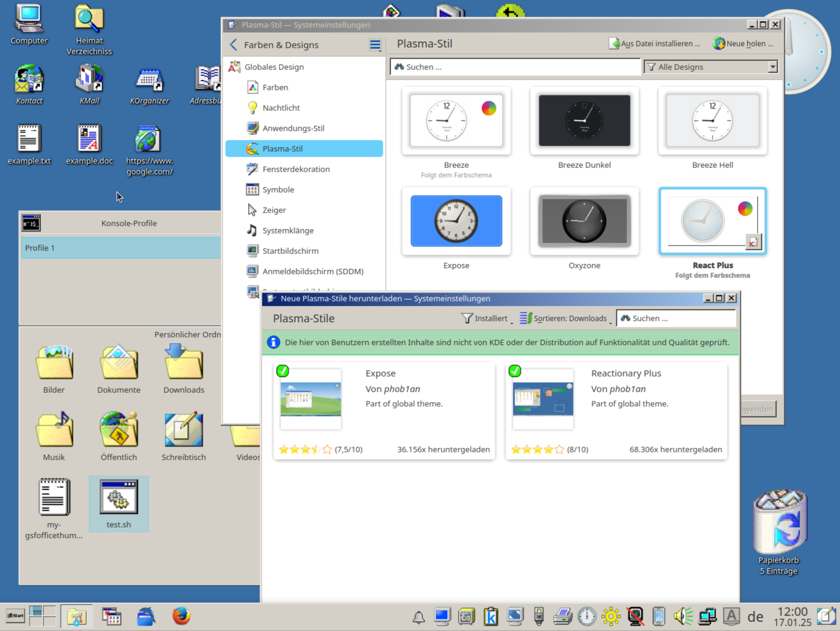
Task: Open the Expose entry in download list
Action: pos(384,411)
